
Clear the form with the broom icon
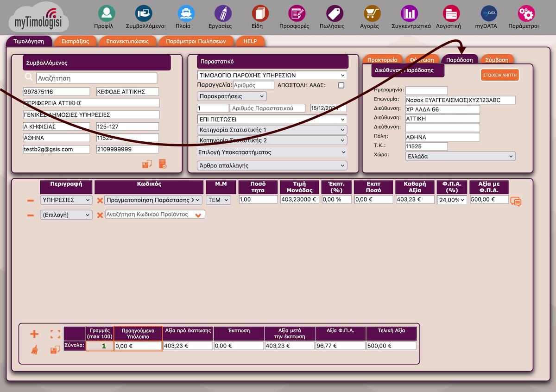pos(35,350)
